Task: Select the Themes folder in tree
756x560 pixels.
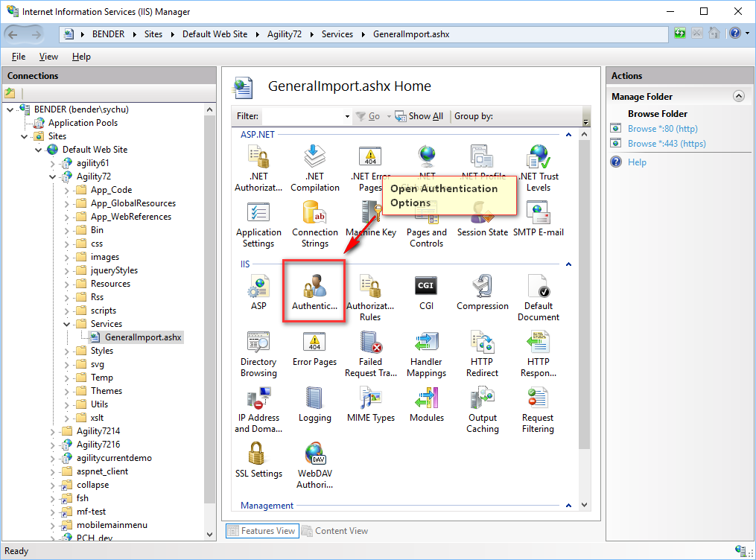Action: pyautogui.click(x=106, y=391)
